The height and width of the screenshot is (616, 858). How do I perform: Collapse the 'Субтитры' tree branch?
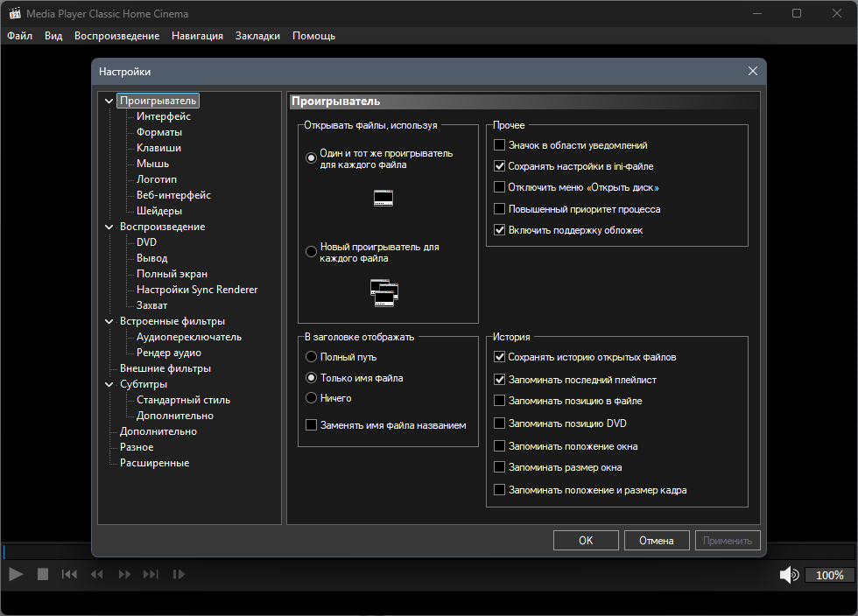(x=109, y=384)
